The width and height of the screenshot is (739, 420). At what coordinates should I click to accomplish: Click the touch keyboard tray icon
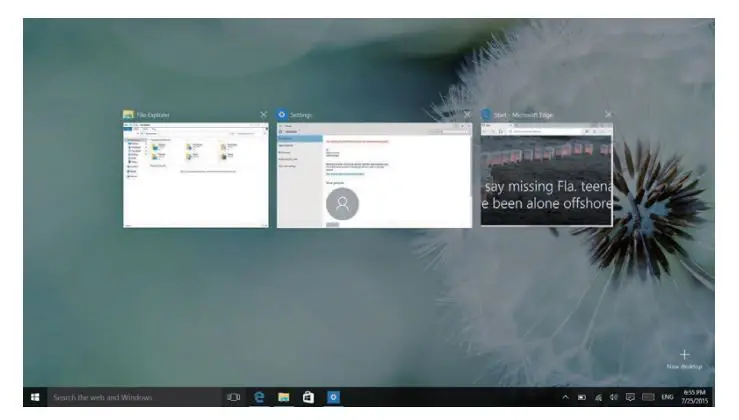649,397
